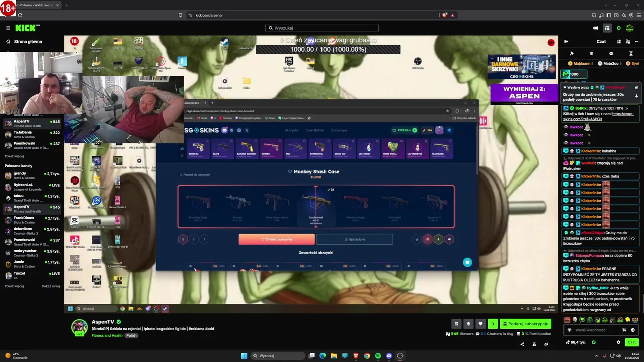Open the csgo-skins.com ref link in chat

click(x=599, y=116)
